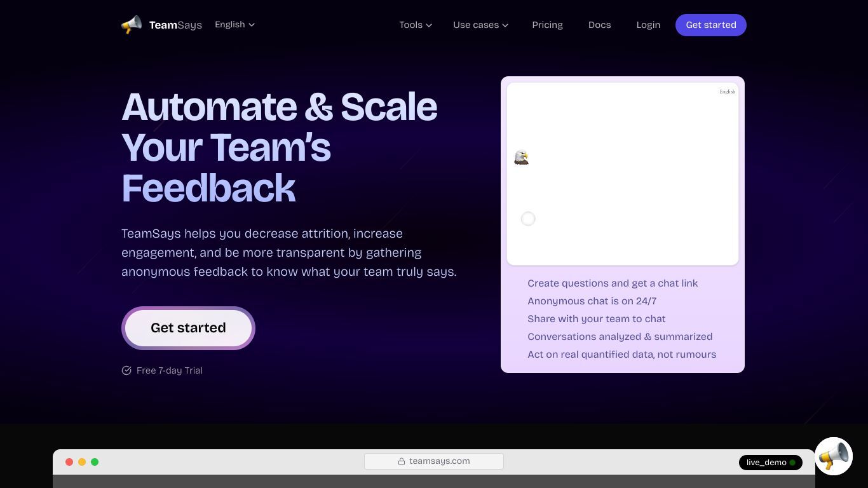Click 'Act on real quantified data, not rumours'
The width and height of the screenshot is (868, 488).
[x=621, y=355]
